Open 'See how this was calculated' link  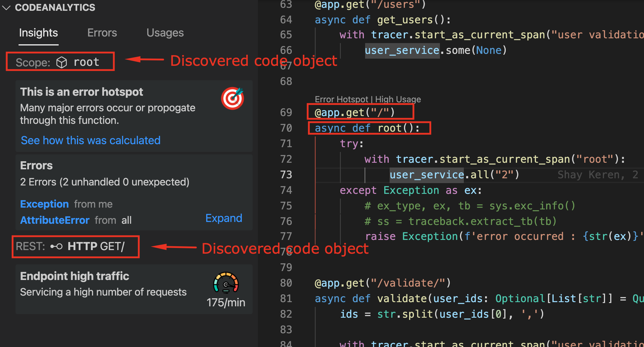coord(90,140)
